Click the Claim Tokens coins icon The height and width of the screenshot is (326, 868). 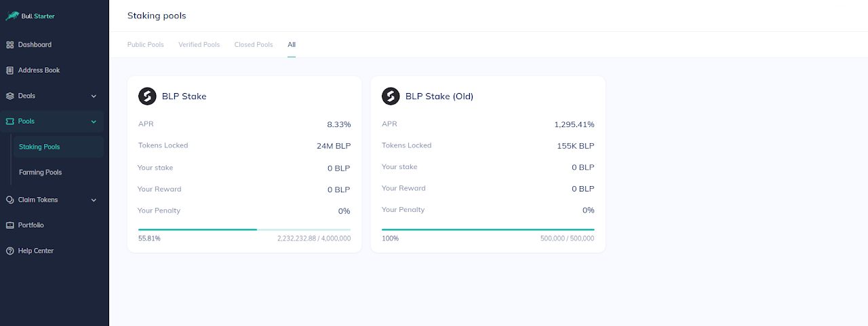[10, 200]
